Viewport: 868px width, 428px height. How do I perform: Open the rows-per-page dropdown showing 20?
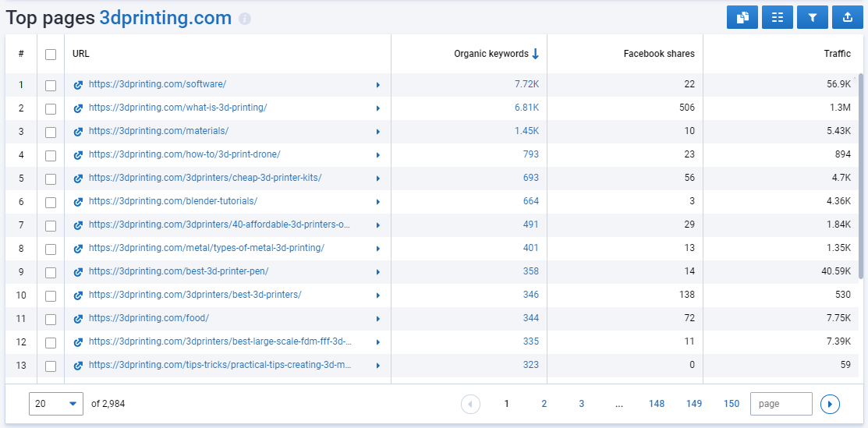pos(56,404)
